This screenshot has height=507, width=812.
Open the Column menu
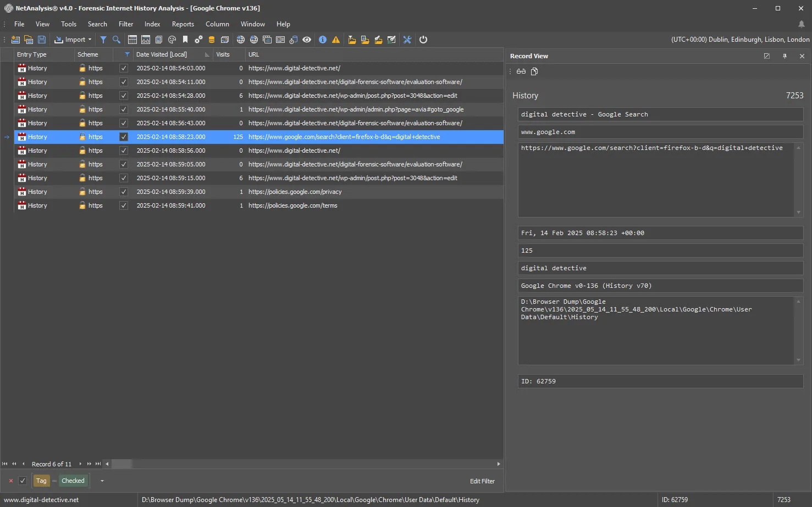pyautogui.click(x=217, y=24)
